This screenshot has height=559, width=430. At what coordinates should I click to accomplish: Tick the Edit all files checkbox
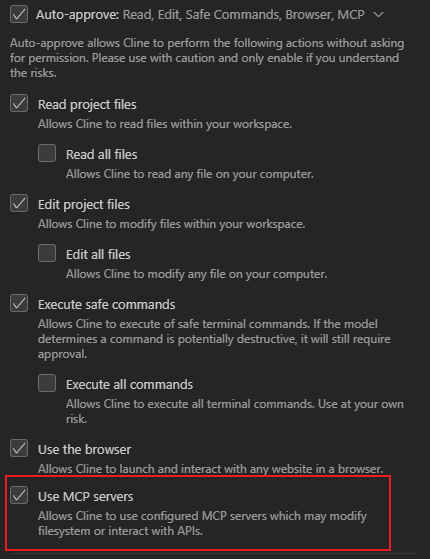[x=47, y=253]
